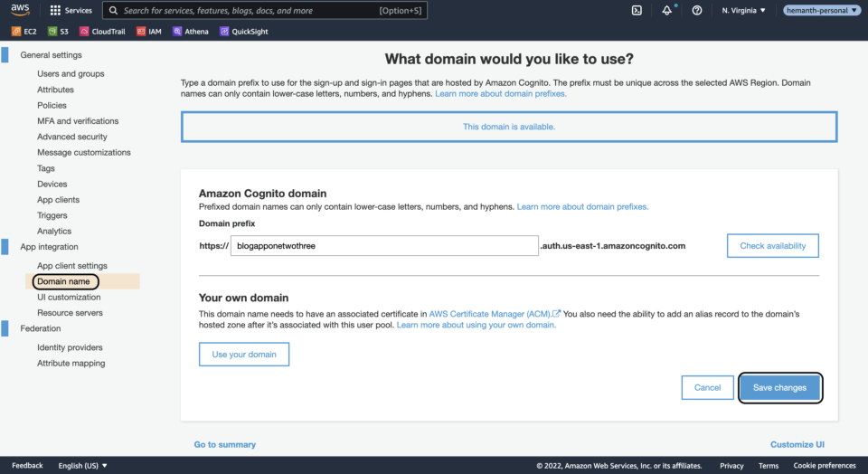Open the QuickSight shortcut

tap(244, 32)
